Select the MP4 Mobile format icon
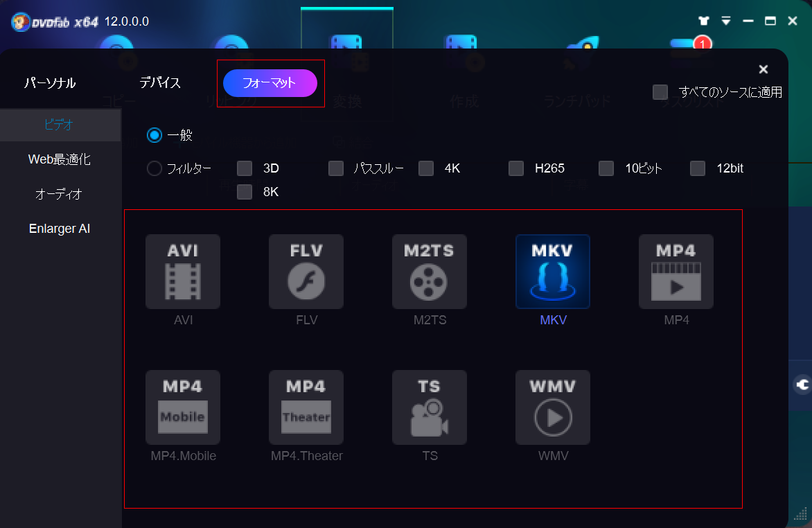Screen dimensions: 812x528 tap(183, 407)
